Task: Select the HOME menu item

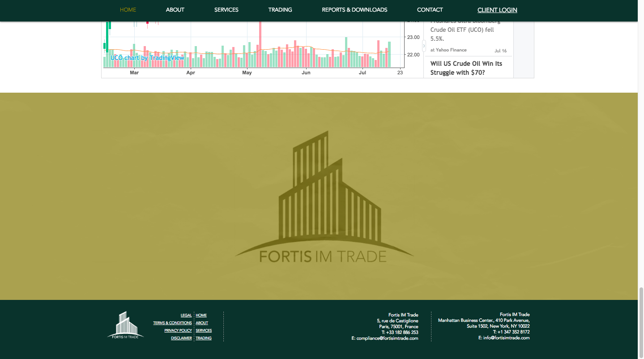Action: click(128, 9)
